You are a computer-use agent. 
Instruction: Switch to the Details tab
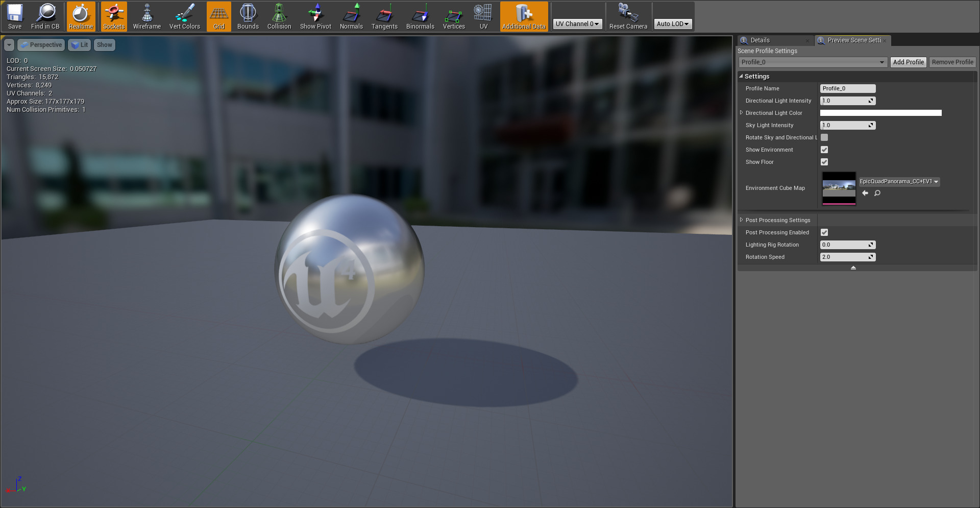759,40
